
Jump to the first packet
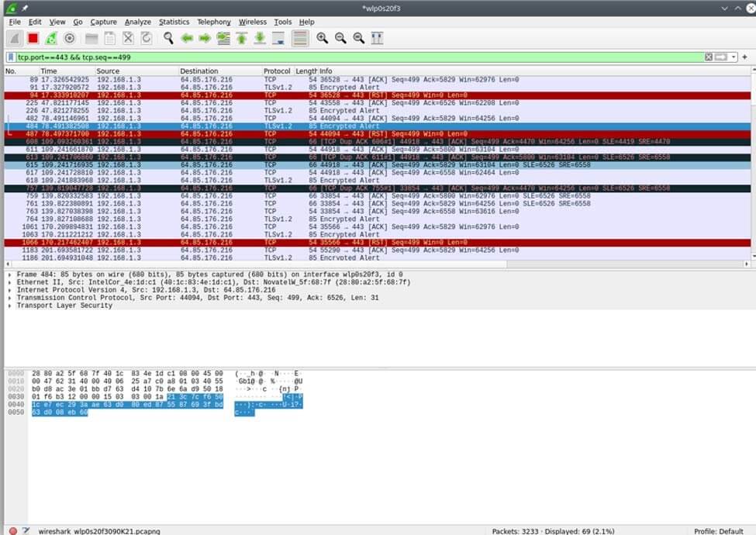242,39
